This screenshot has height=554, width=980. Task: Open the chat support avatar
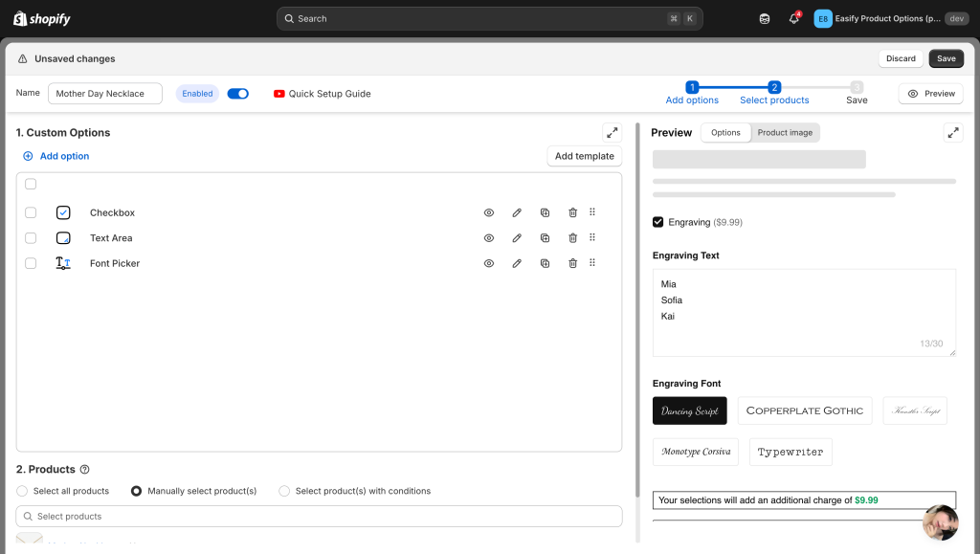940,522
